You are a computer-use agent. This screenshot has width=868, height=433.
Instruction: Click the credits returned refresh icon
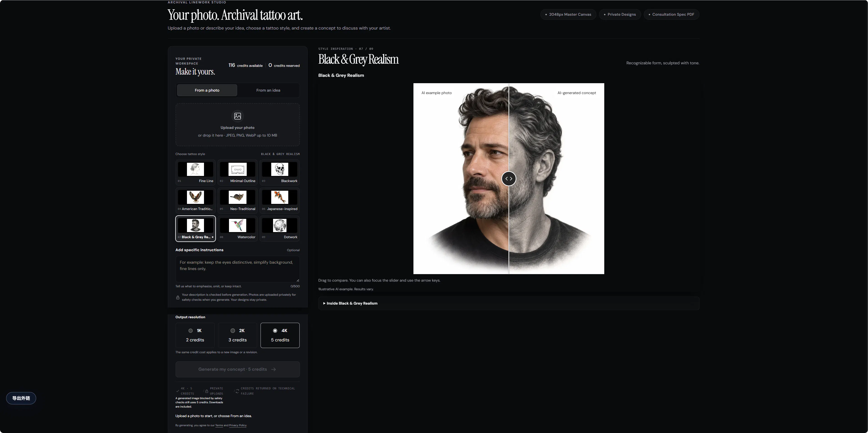click(237, 391)
